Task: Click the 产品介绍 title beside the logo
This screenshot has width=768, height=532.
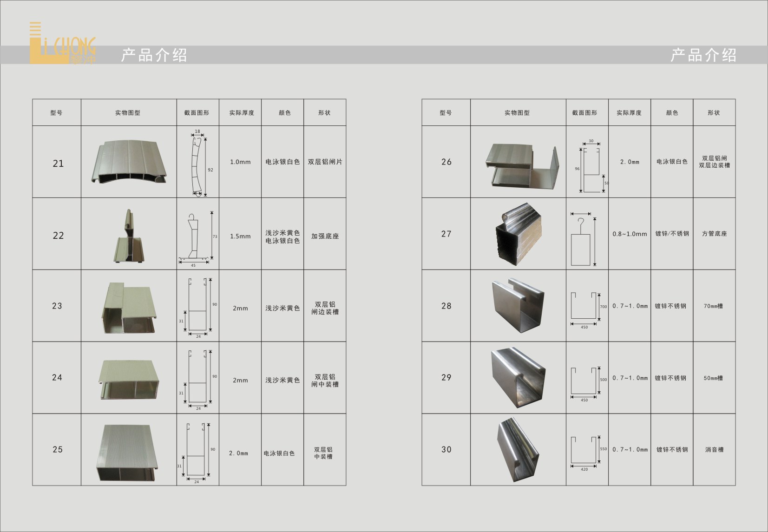Action: [154, 55]
